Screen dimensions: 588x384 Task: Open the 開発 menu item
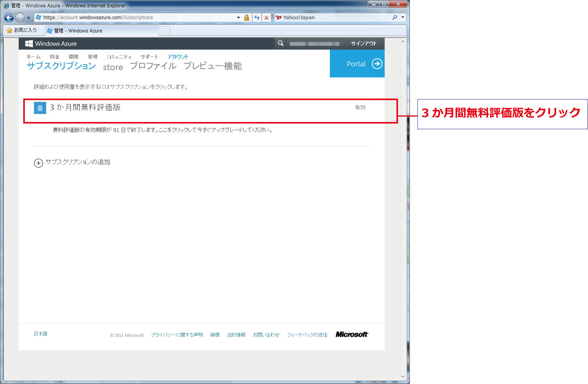[74, 57]
